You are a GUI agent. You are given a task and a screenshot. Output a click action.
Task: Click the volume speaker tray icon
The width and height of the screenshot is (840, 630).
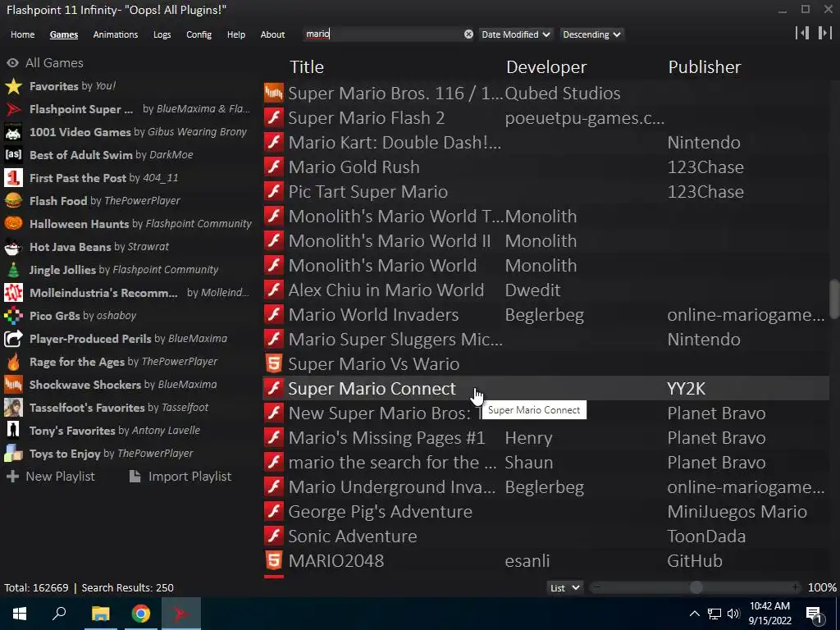click(x=733, y=614)
